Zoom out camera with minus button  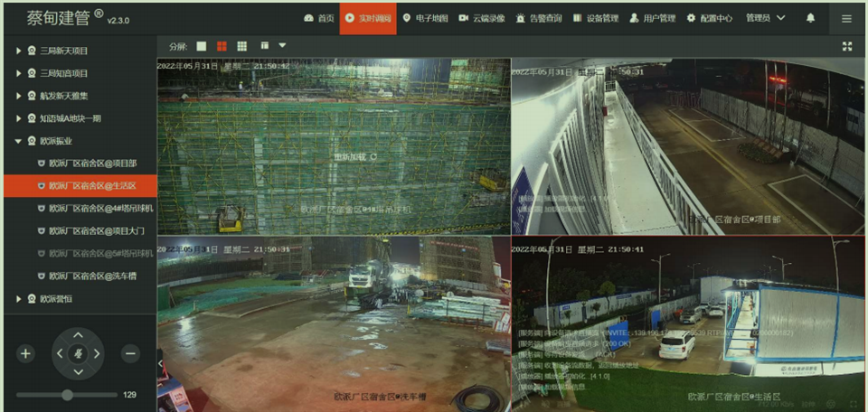[x=131, y=354]
